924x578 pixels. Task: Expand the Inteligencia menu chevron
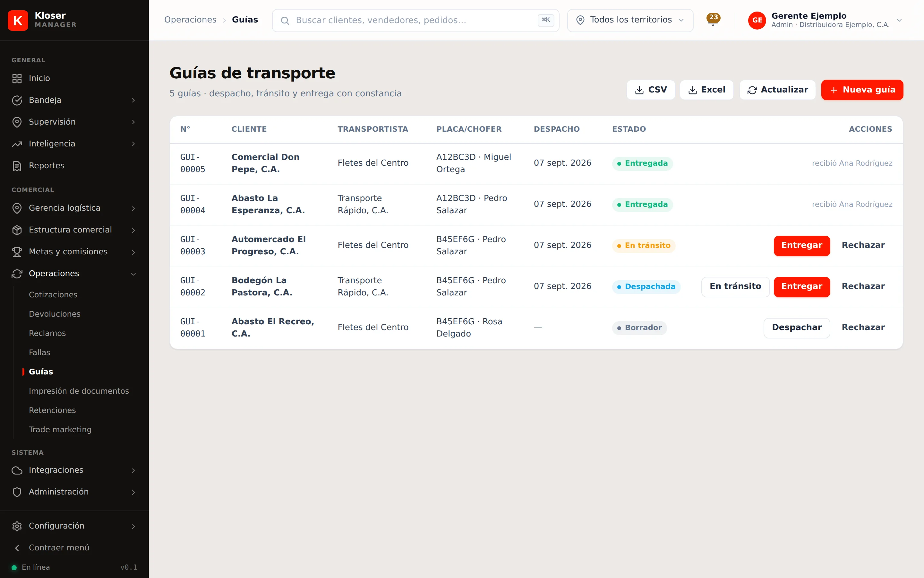[x=133, y=144]
